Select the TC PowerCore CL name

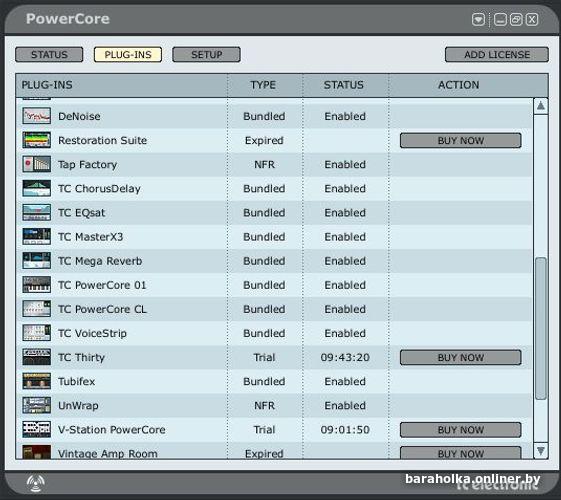pos(102,309)
